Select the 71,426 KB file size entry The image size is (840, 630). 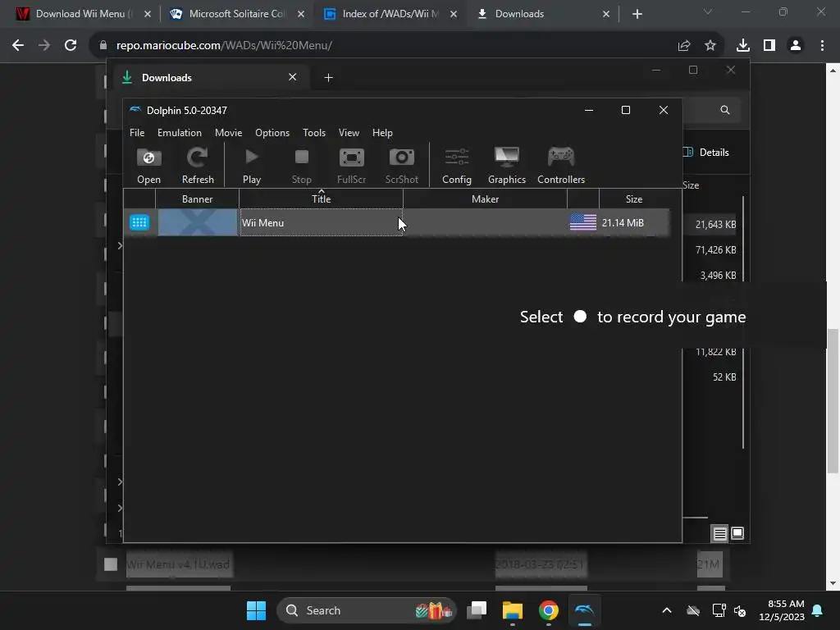pyautogui.click(x=715, y=250)
